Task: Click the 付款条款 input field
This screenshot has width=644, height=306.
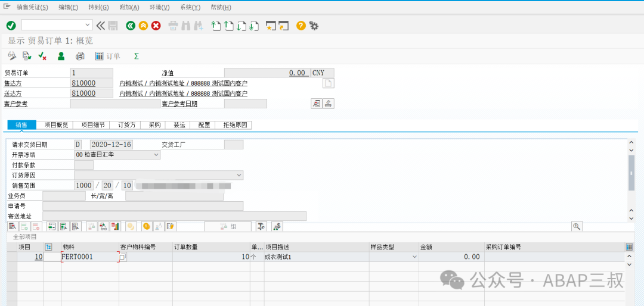Action: 84,165
